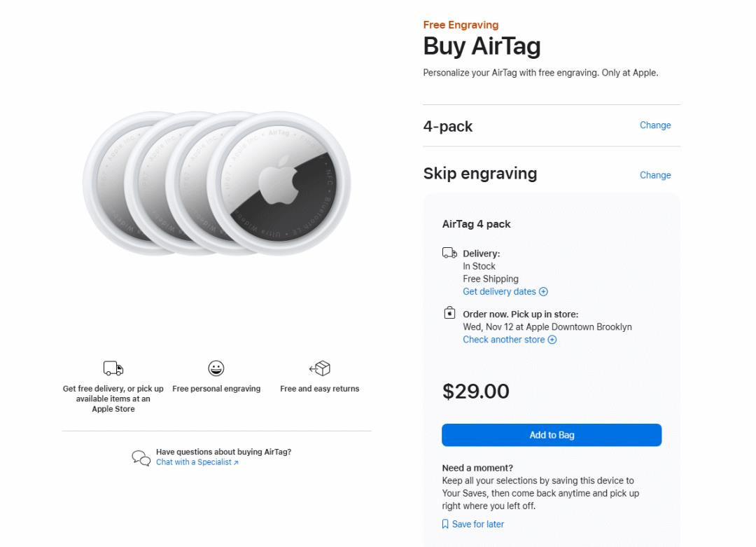Click the plus icon after Get delivery dates
This screenshot has width=756, height=547.
543,291
